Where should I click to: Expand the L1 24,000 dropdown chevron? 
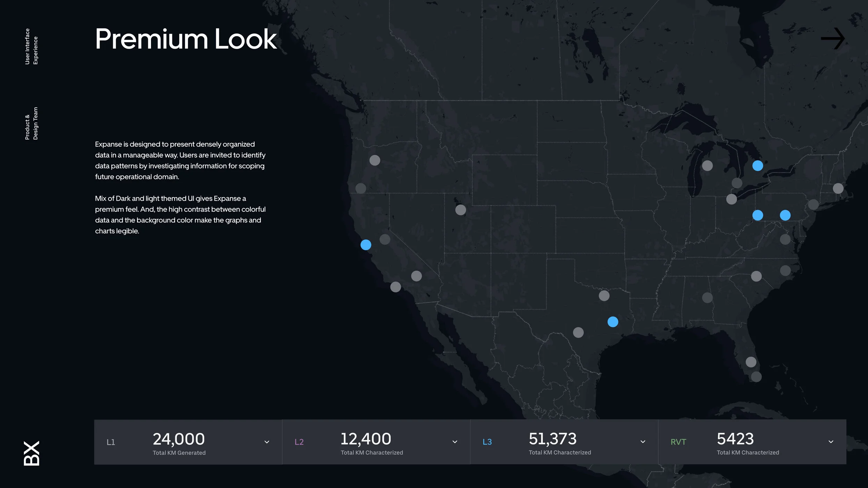coord(267,442)
